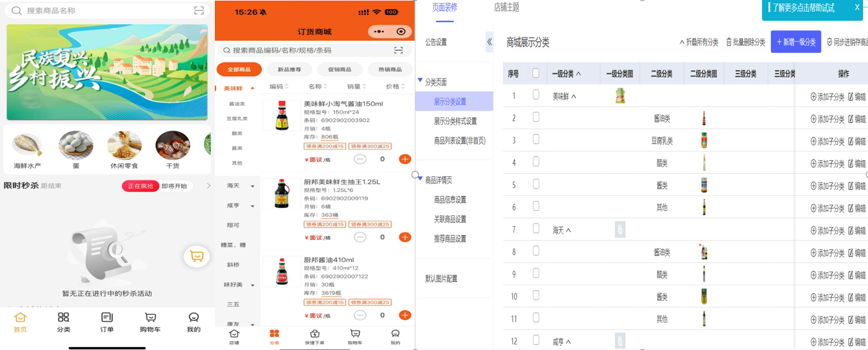The width and height of the screenshot is (868, 350).
Task: Open 展示分类样式设置 in sidebar
Action: (455, 121)
